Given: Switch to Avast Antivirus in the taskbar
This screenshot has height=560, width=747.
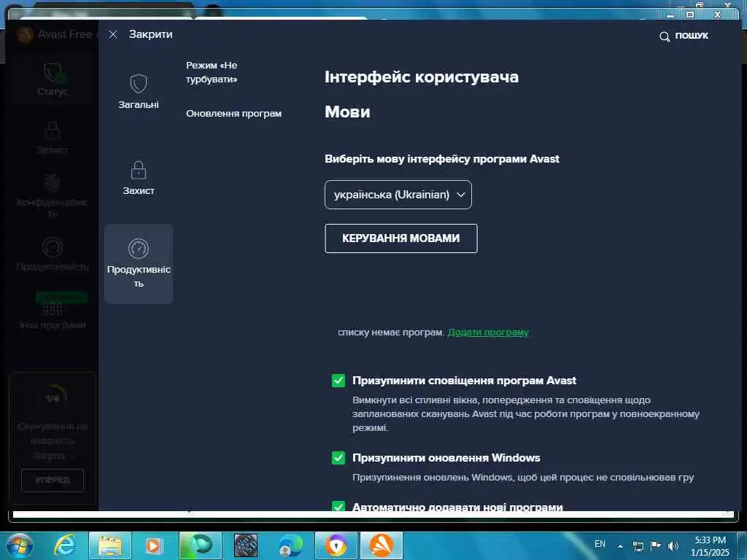Looking at the screenshot, I should coord(382,545).
